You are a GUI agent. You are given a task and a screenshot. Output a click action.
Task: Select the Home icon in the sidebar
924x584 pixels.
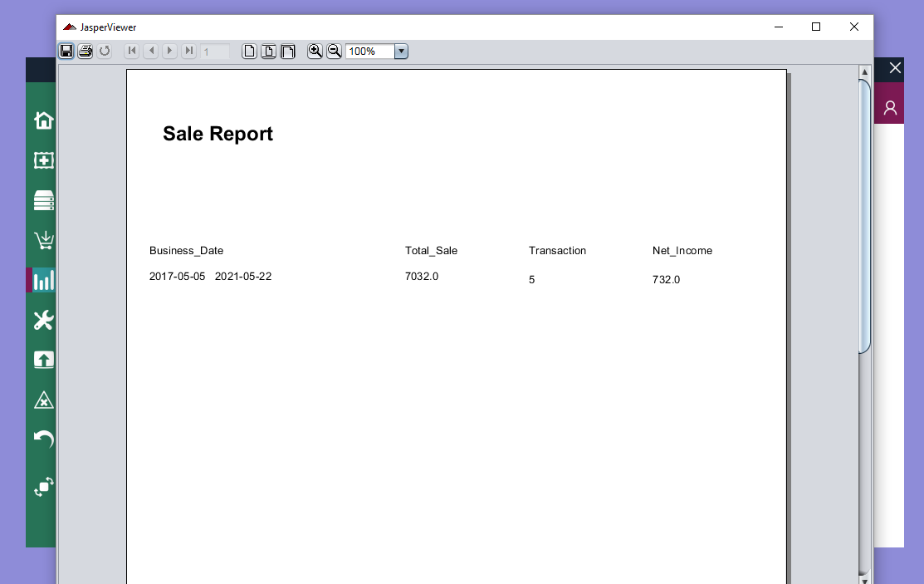point(42,120)
